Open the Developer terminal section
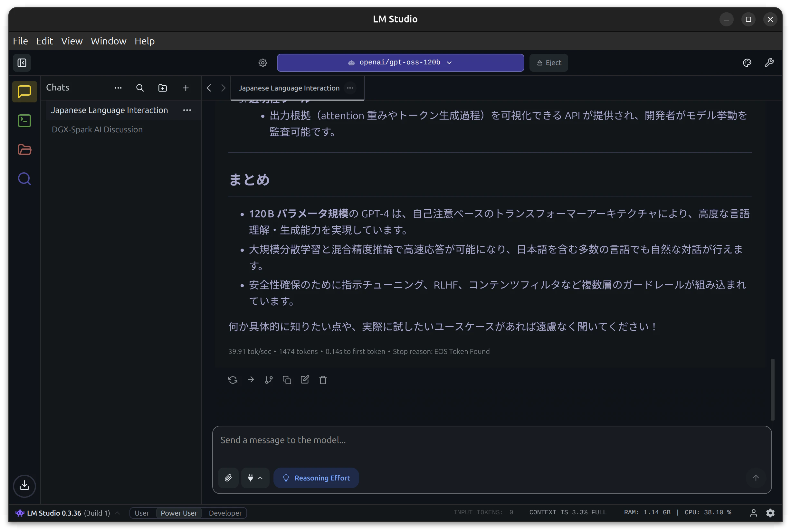The image size is (791, 532). click(24, 121)
